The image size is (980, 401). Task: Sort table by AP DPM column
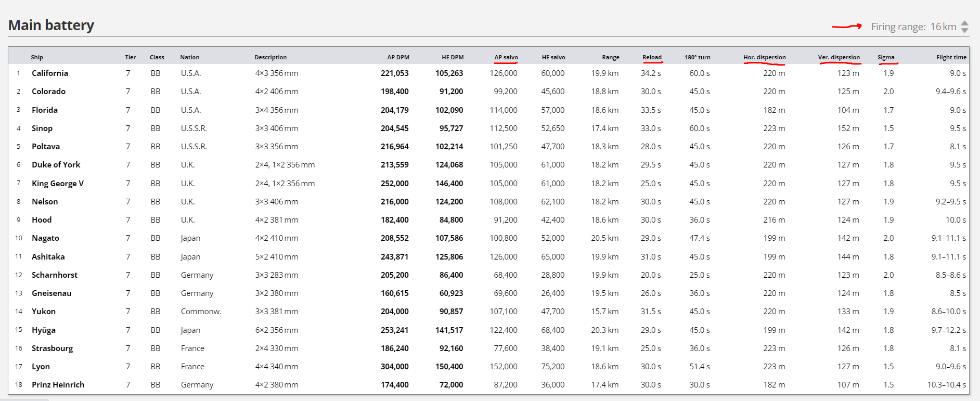click(x=398, y=57)
